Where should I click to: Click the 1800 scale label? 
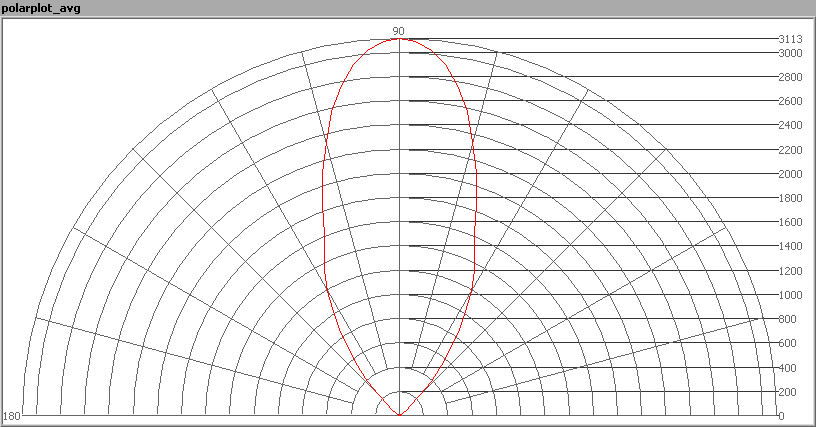coord(790,198)
